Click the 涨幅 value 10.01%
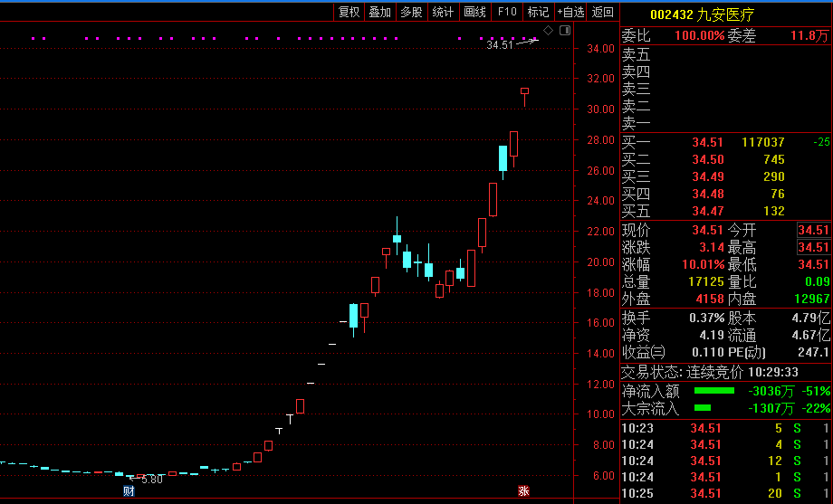This screenshot has width=833, height=504. click(x=704, y=264)
